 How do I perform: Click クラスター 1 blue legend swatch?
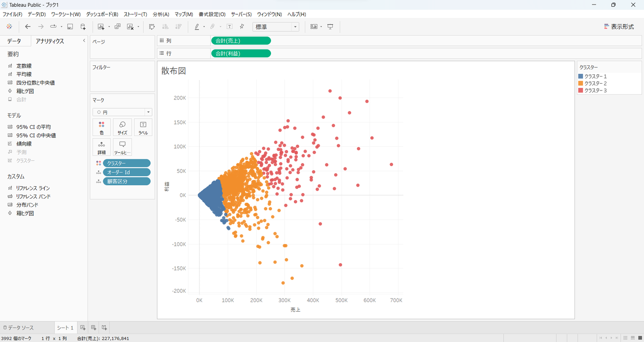point(581,77)
